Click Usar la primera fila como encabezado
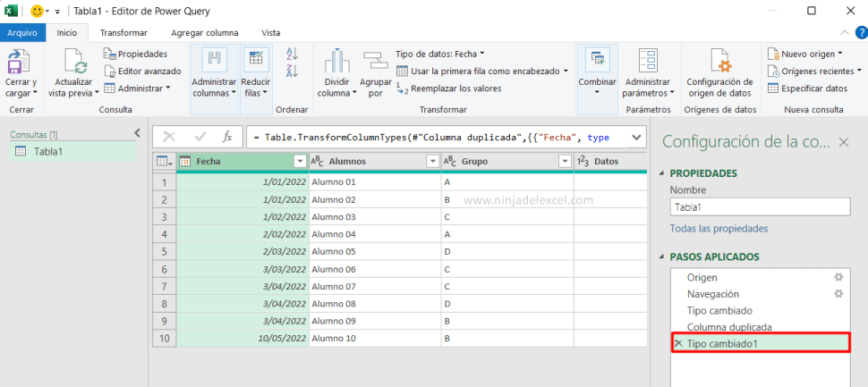The image size is (868, 387). [x=482, y=72]
